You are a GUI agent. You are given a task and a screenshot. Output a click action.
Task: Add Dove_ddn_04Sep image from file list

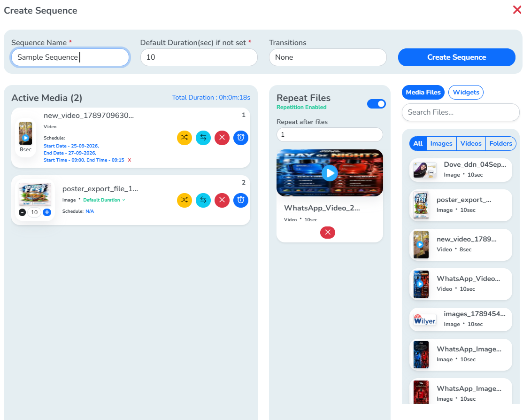coord(461,170)
